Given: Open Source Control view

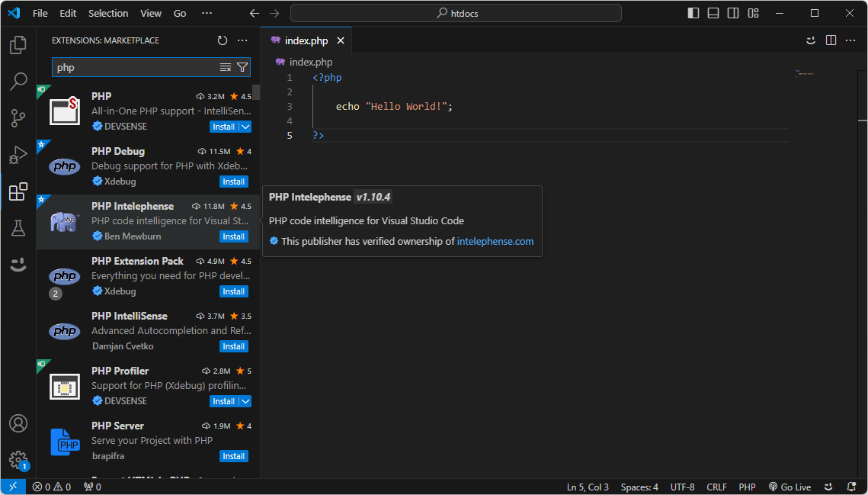Looking at the screenshot, I should pyautogui.click(x=18, y=118).
